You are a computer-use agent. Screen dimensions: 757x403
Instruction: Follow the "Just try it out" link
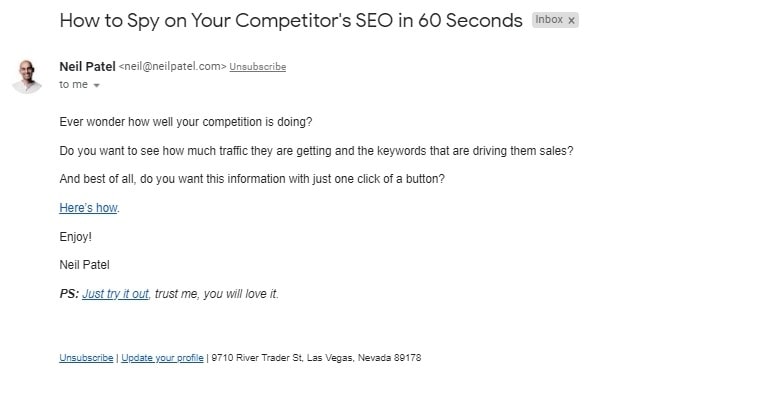115,294
